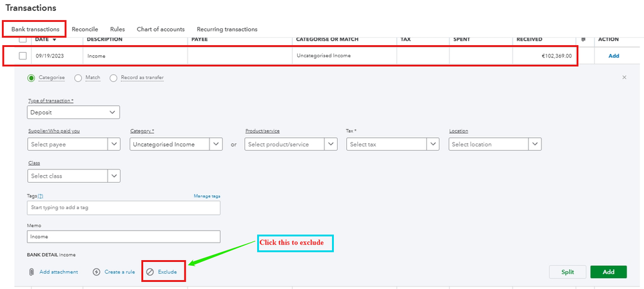Open the Chart of accounts tab

tap(161, 30)
